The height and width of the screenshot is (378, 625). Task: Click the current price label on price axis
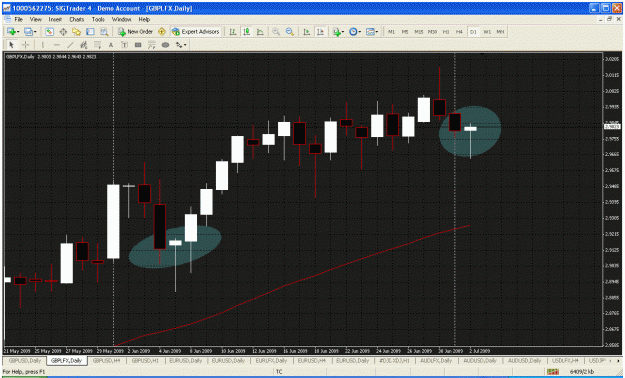pyautogui.click(x=612, y=127)
